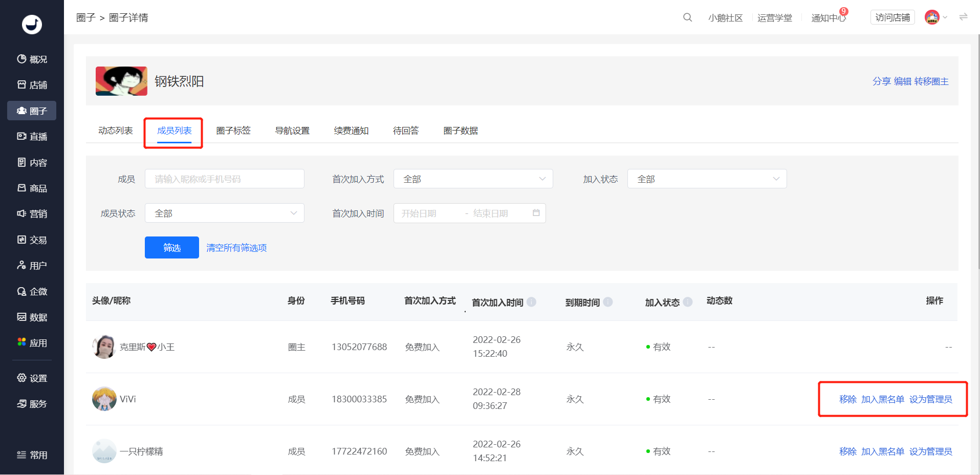Click ViVi's avatar

104,399
